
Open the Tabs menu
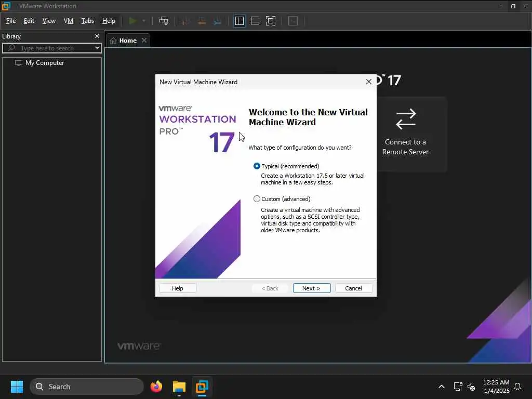click(87, 21)
